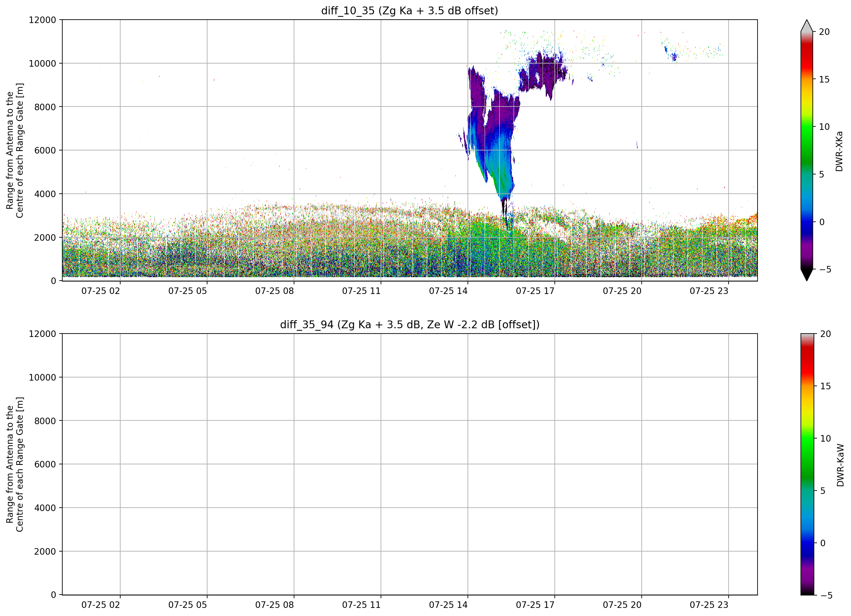
Task: Click the '10000' y-tick of the diff_35_94 plot
Action: tap(42, 377)
